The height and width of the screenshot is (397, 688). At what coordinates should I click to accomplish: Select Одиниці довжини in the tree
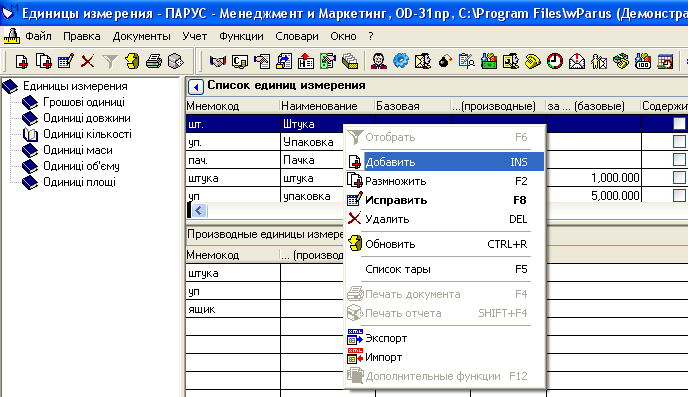[87, 118]
